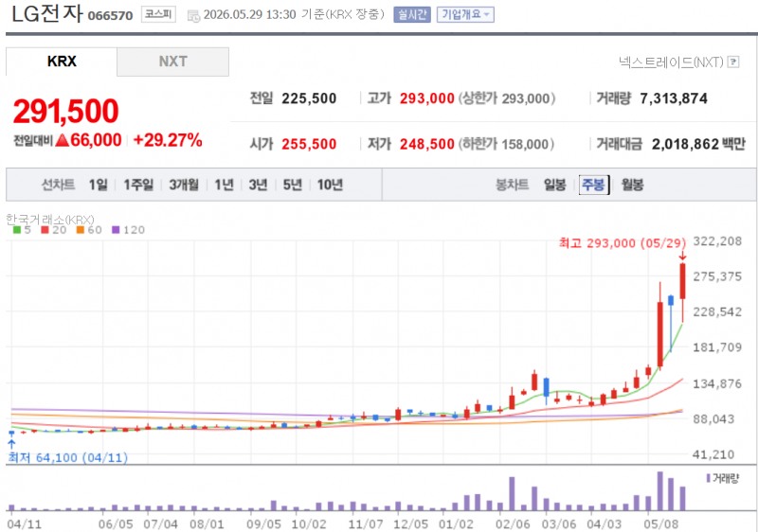The image size is (758, 532).
Task: Click the current price 291,500
Action: click(65, 111)
